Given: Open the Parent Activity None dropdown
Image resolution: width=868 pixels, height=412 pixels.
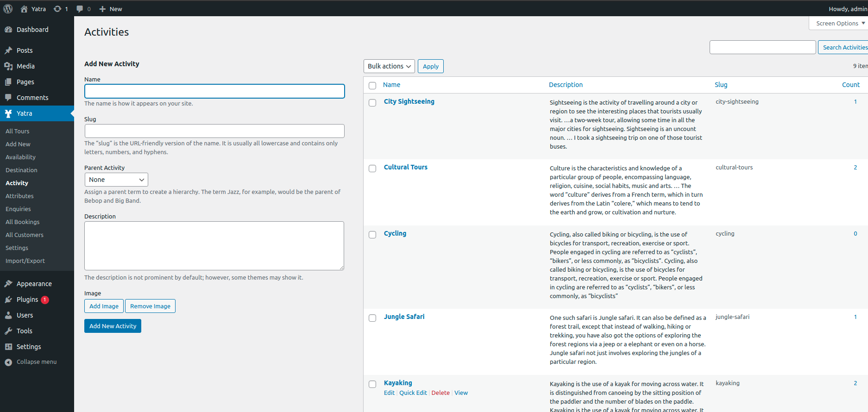Looking at the screenshot, I should click(x=116, y=180).
